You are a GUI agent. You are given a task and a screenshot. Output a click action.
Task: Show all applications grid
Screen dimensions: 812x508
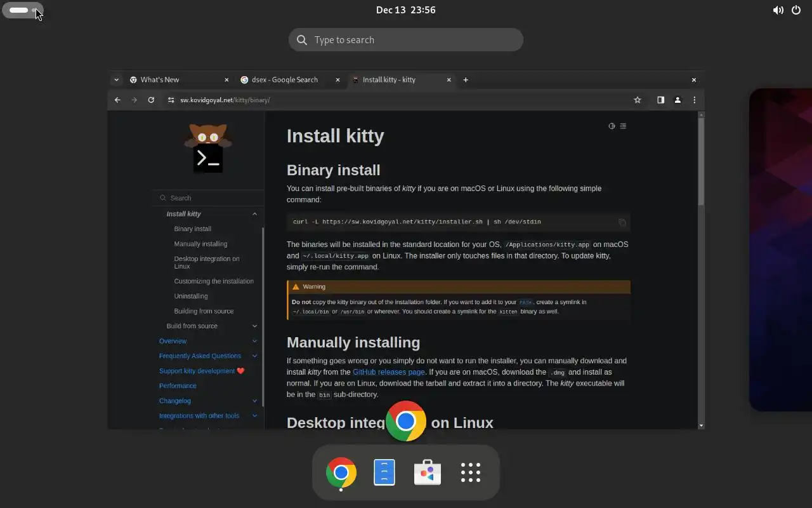coord(471,472)
